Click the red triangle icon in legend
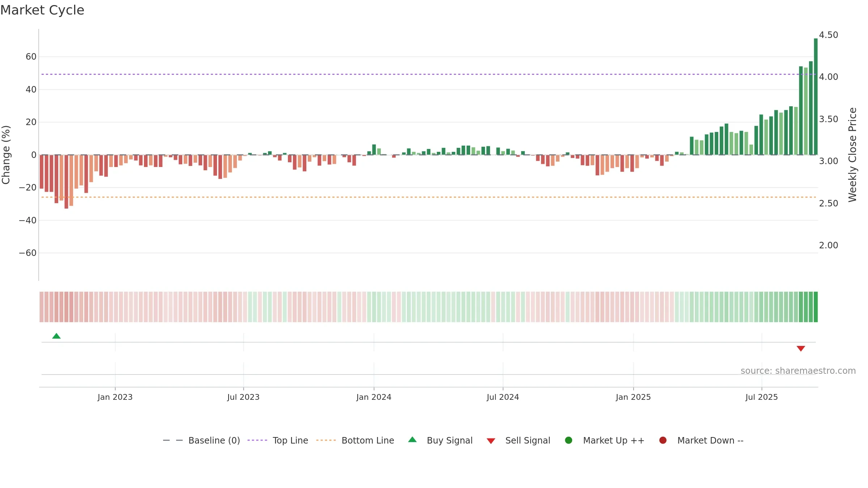The width and height of the screenshot is (868, 488). (x=491, y=441)
